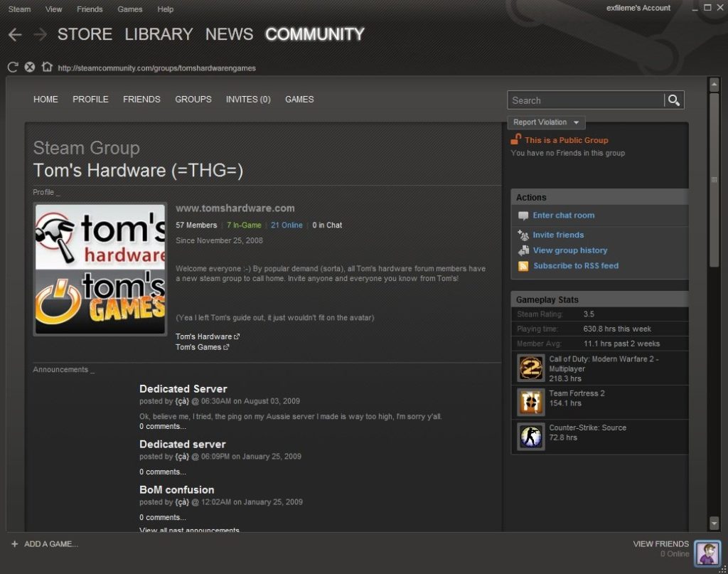Click the 21 Online link
This screenshot has width=728, height=574.
coord(287,225)
